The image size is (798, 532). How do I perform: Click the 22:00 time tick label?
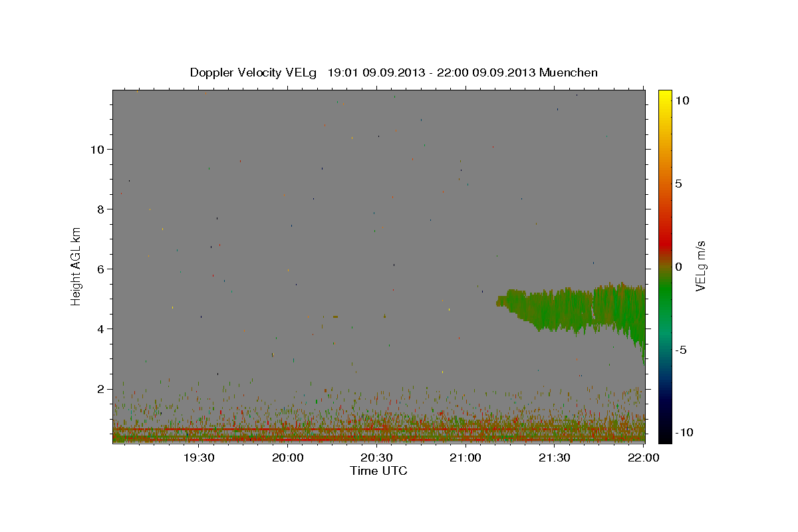(x=643, y=458)
